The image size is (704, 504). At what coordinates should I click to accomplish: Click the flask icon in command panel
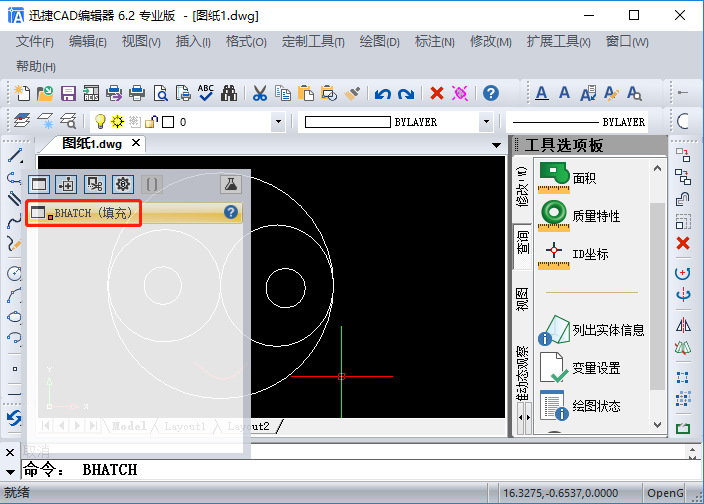[231, 184]
